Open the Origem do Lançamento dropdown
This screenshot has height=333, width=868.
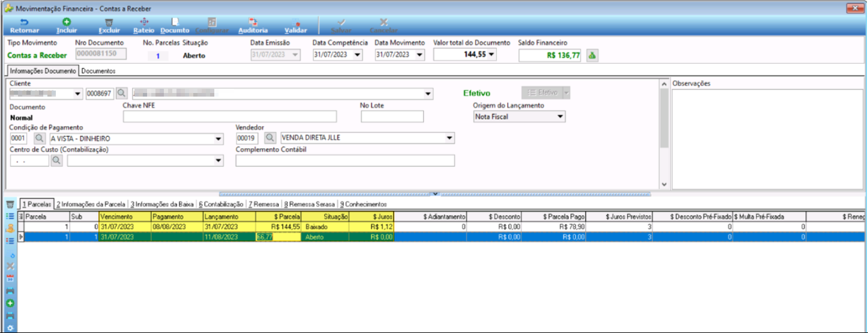(x=561, y=117)
